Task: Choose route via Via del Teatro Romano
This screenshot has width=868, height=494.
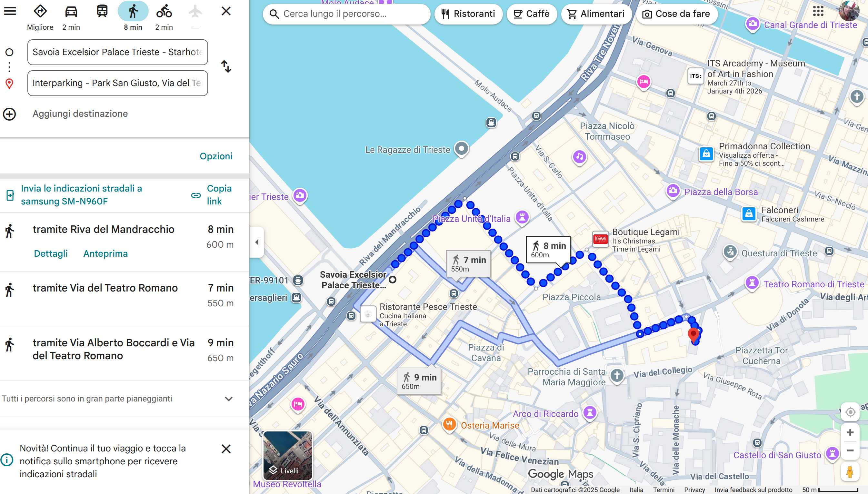Action: tap(105, 288)
